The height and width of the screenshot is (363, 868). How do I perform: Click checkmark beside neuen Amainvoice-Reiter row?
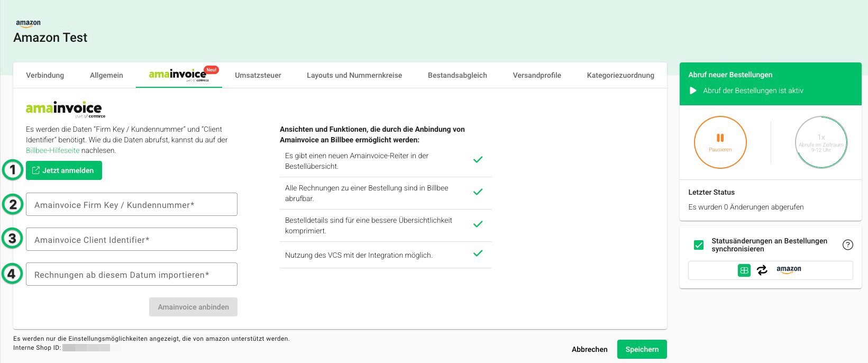coord(478,159)
